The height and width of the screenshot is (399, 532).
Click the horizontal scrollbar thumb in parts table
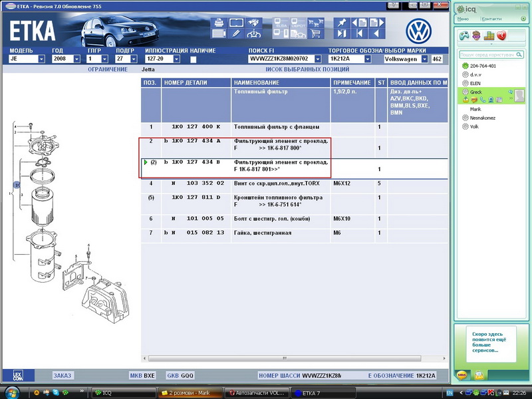coord(285,358)
